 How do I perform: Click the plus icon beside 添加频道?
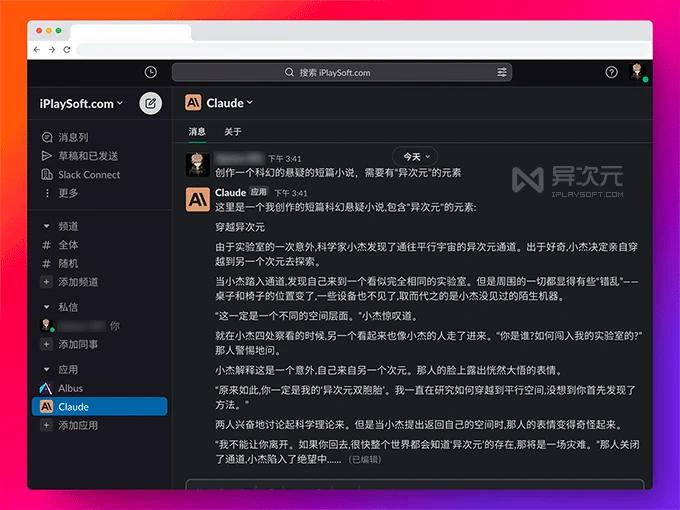[46, 282]
